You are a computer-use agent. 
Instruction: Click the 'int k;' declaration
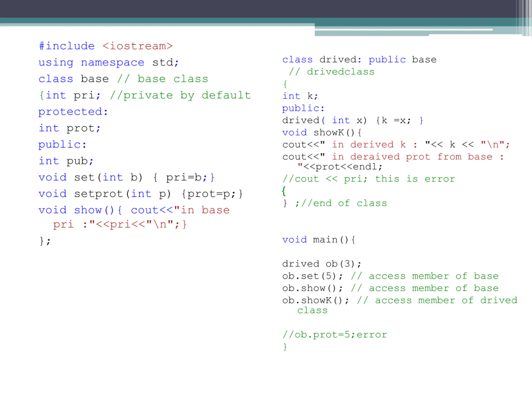click(x=300, y=96)
